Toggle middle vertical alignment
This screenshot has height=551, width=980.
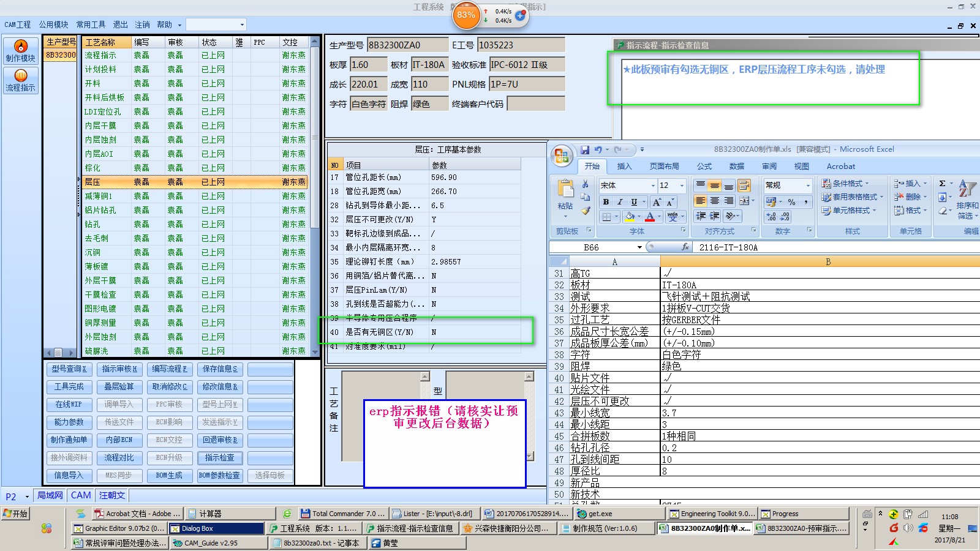[x=714, y=185]
